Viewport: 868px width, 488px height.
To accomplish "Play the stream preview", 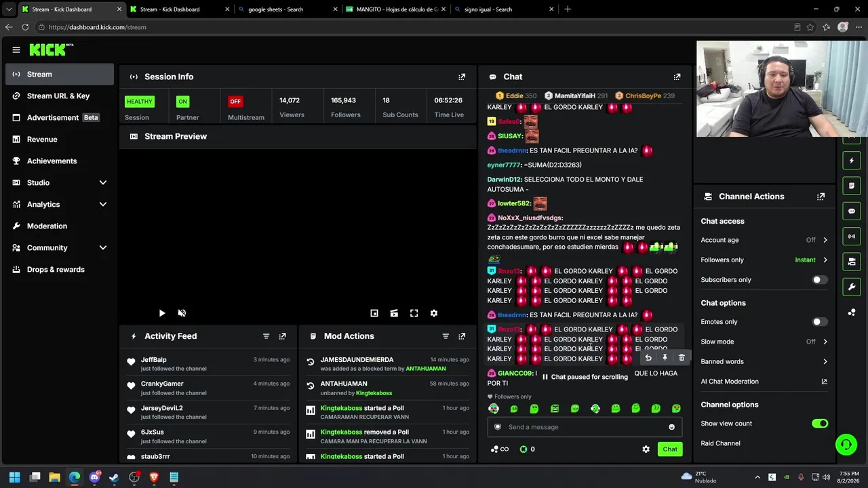I will pos(162,313).
